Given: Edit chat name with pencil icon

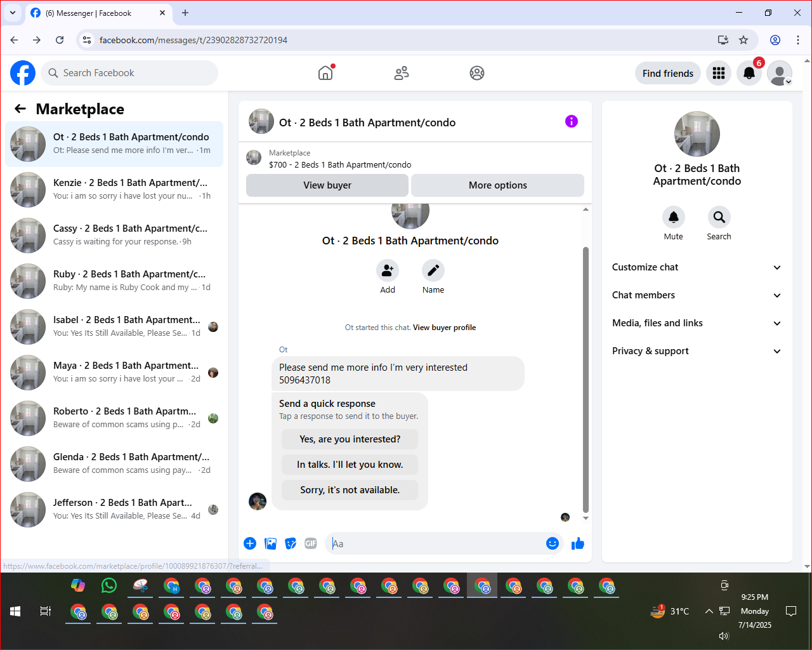Looking at the screenshot, I should [x=433, y=271].
